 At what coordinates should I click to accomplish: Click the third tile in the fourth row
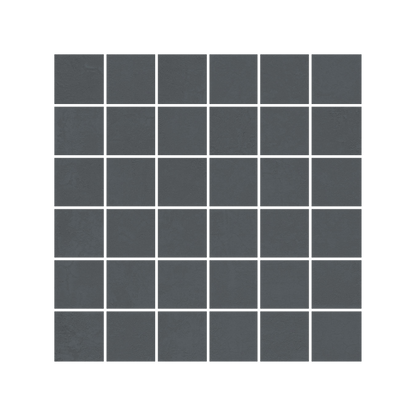[x=182, y=233]
